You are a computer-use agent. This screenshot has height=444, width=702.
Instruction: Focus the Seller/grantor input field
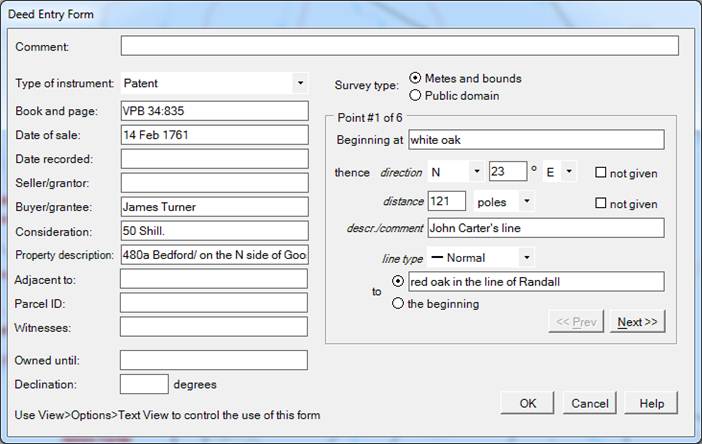[x=214, y=183]
